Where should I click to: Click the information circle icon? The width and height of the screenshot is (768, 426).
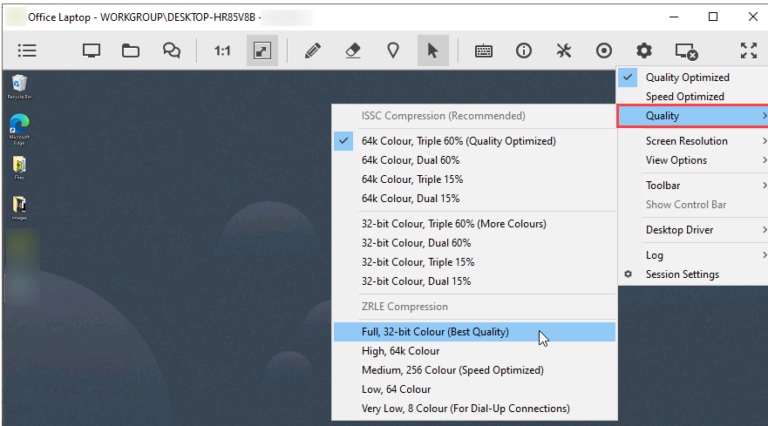click(x=524, y=50)
